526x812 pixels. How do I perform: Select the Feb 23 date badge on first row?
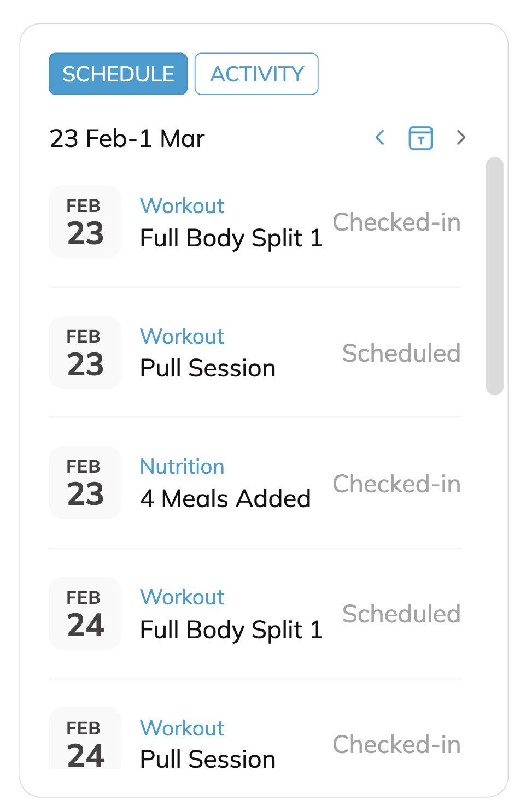[x=85, y=222]
